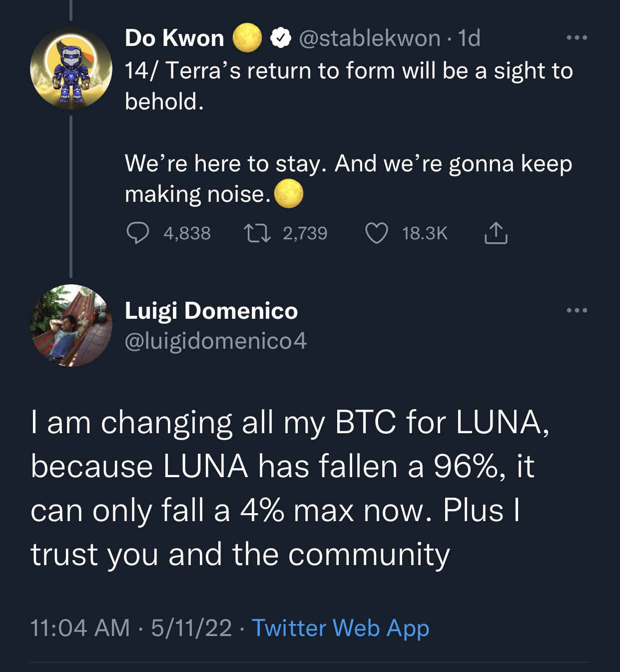This screenshot has height=672, width=620.
Task: Open the @luigidomenico4 handle
Action: tap(216, 341)
